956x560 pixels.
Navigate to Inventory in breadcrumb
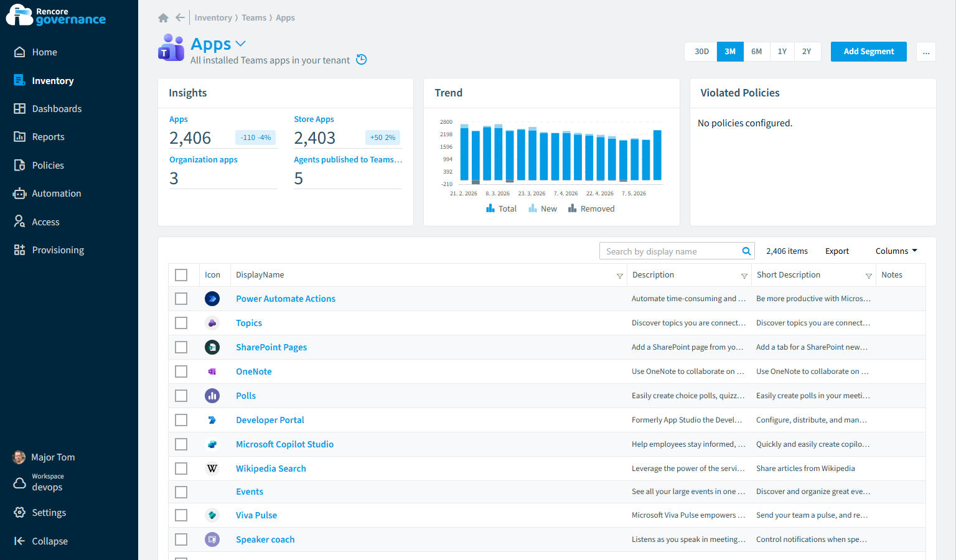pos(213,18)
